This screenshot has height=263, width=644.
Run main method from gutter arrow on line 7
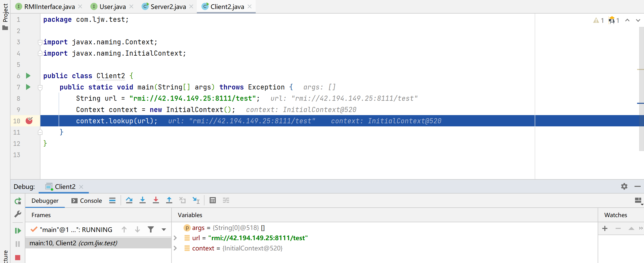[28, 87]
